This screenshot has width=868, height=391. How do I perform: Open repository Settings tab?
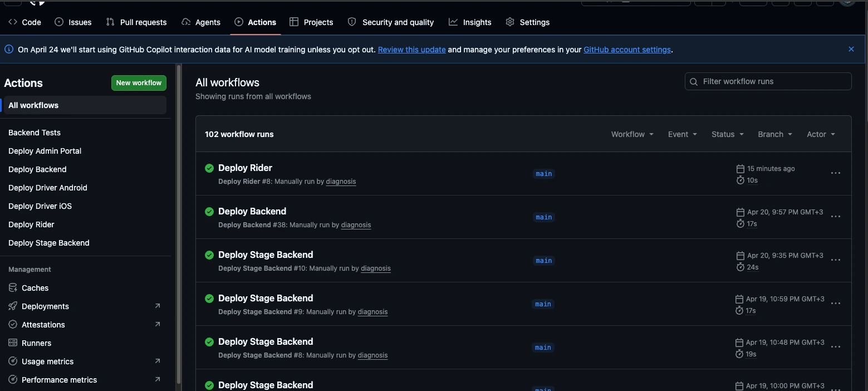527,22
